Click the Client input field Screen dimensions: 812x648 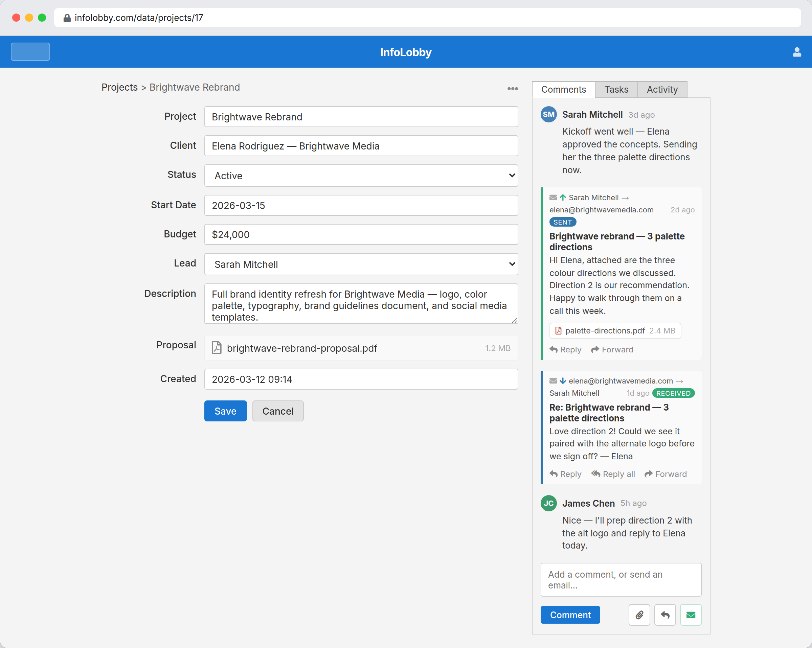(361, 146)
